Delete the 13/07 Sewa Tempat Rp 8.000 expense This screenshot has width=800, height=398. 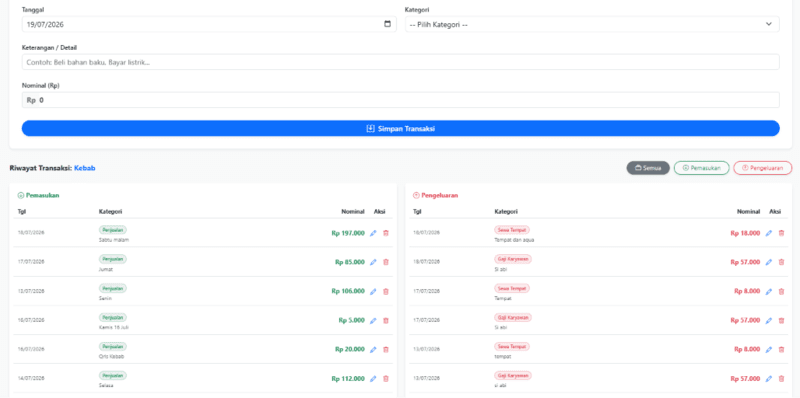[781, 350]
